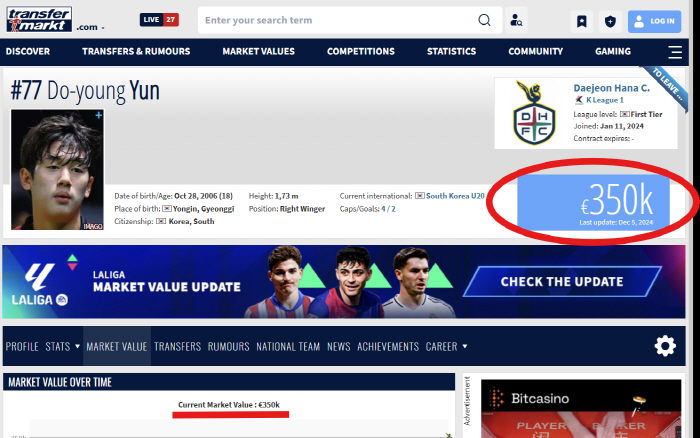Click CHECK THE UPDATE banner button
Image resolution: width=700 pixels, height=438 pixels.
click(561, 282)
